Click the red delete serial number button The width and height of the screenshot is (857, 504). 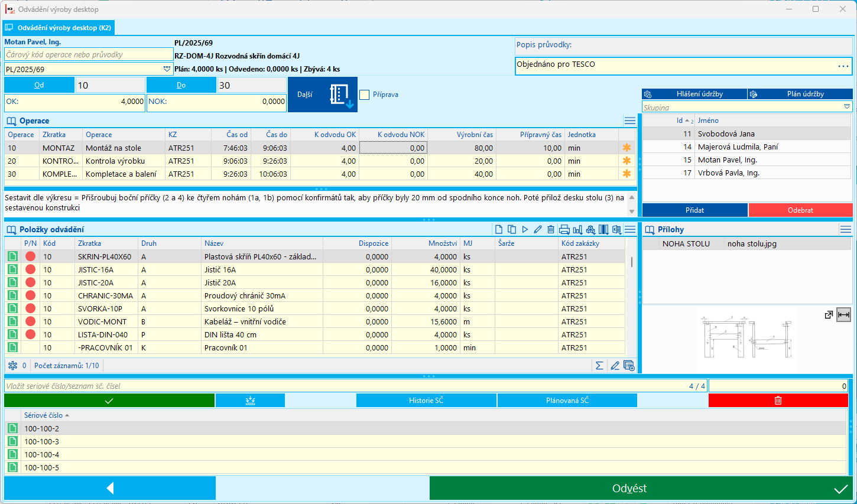pos(778,401)
